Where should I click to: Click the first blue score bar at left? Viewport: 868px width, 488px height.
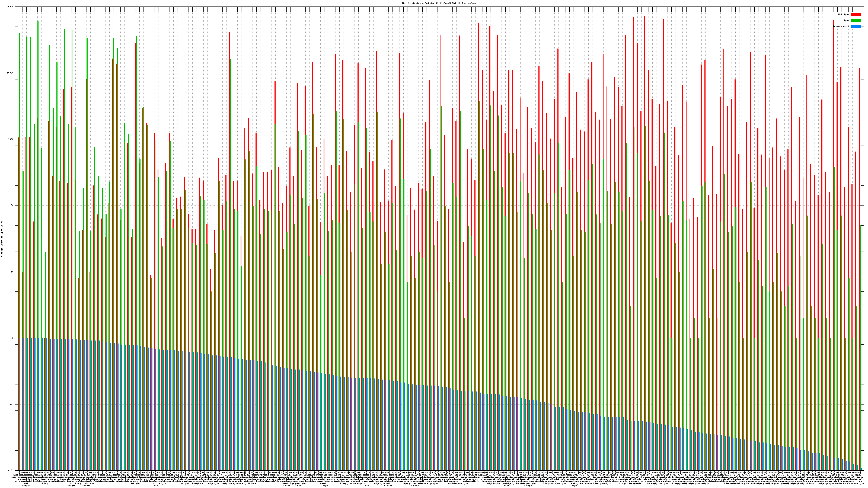pos(20,404)
